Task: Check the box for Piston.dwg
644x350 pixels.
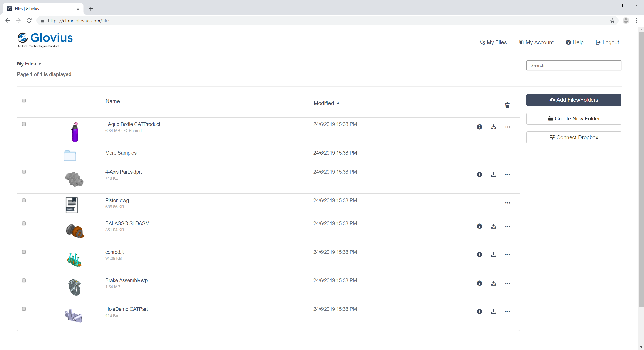Action: pos(24,200)
